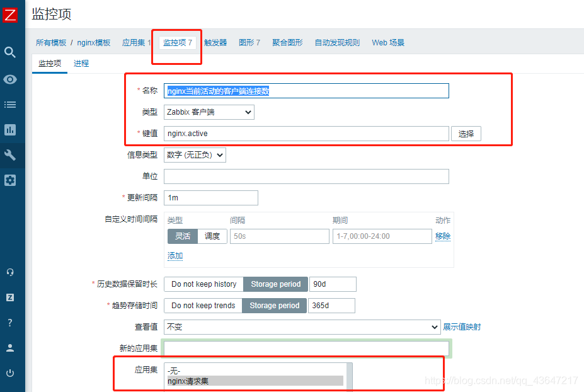584x392 pixels.
Task: Focus the trends 365d field
Action: (x=331, y=306)
